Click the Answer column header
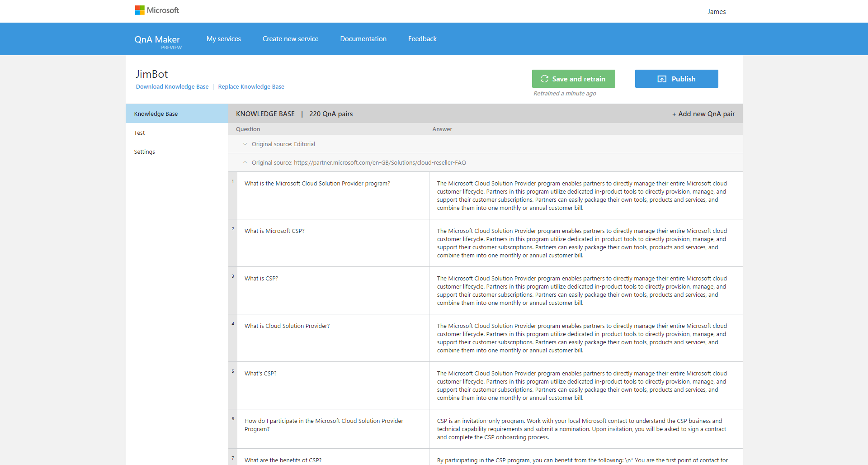This screenshot has height=465, width=868. 442,129
